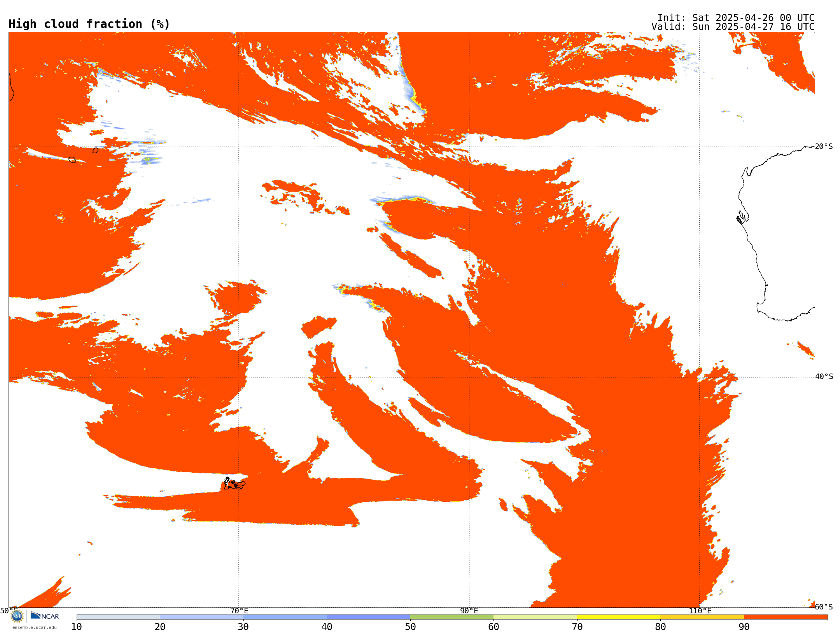840x632 pixels.
Task: Click the 'High cloud fraction (%)' title
Action: (x=89, y=24)
